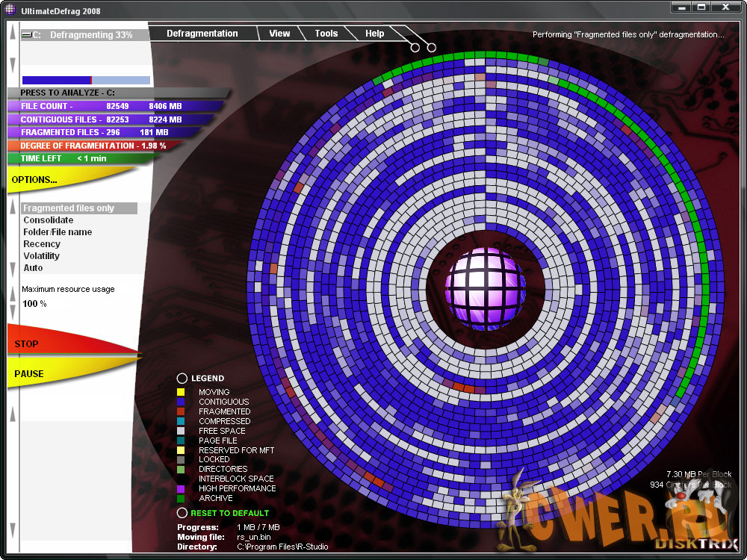Open the Tools menu
747x560 pixels.
pyautogui.click(x=326, y=34)
